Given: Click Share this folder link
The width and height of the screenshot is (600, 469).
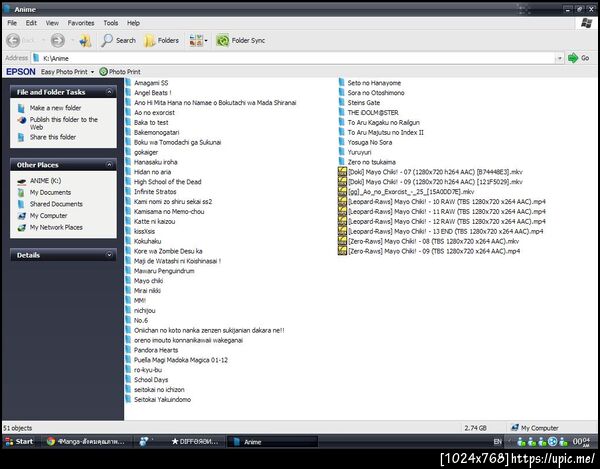Looking at the screenshot, I should (53, 137).
